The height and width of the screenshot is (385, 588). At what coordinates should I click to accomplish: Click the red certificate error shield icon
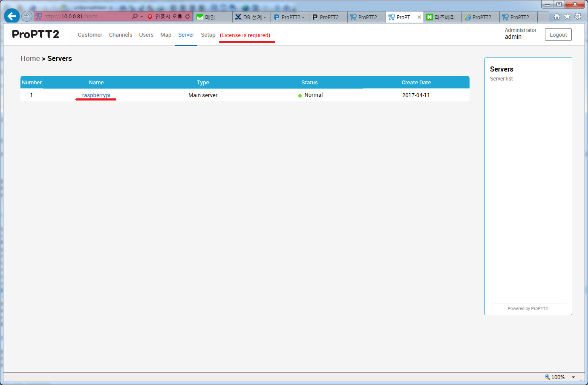coord(150,17)
